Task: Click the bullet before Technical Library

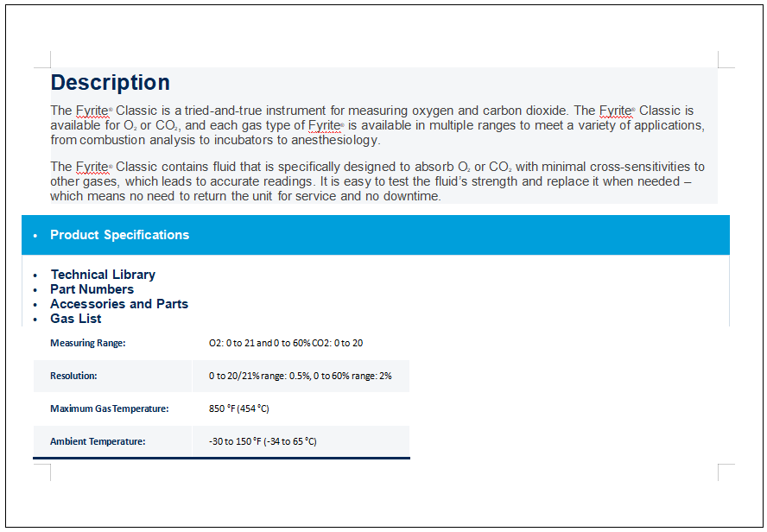Action: tap(35, 275)
